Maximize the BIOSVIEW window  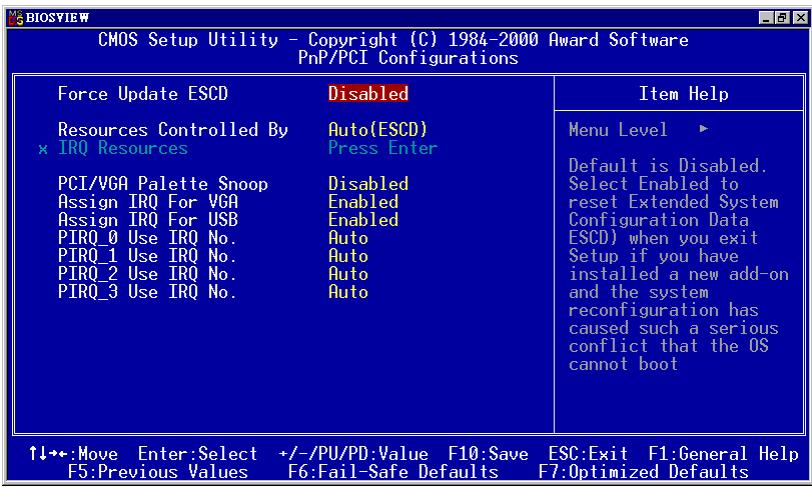tap(782, 18)
